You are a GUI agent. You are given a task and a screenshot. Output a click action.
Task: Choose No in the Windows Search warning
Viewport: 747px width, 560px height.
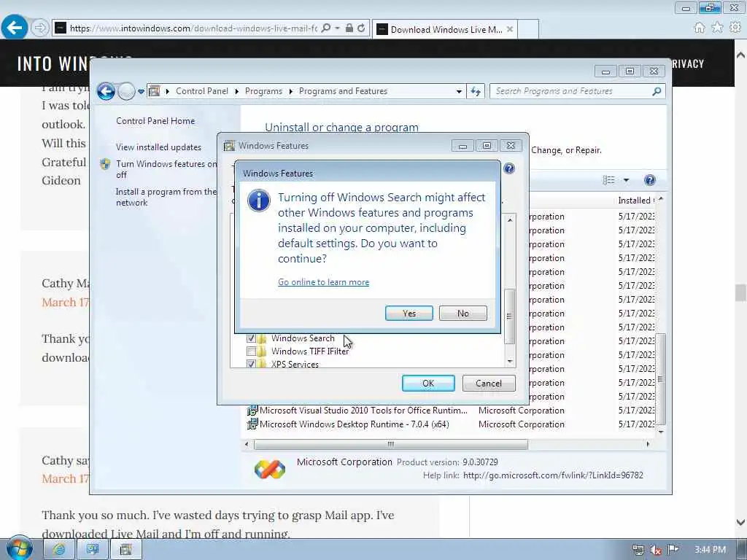point(462,314)
